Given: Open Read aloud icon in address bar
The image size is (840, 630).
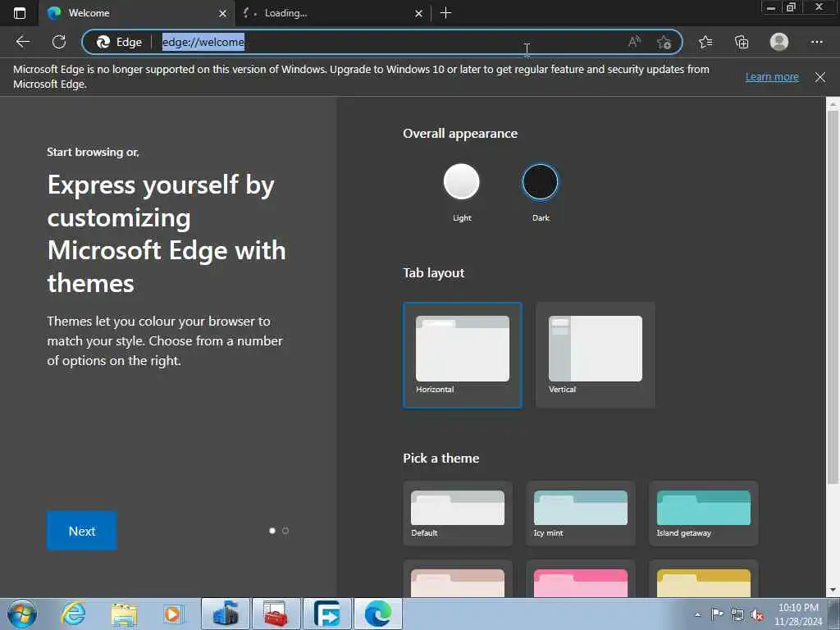Looking at the screenshot, I should (x=634, y=42).
